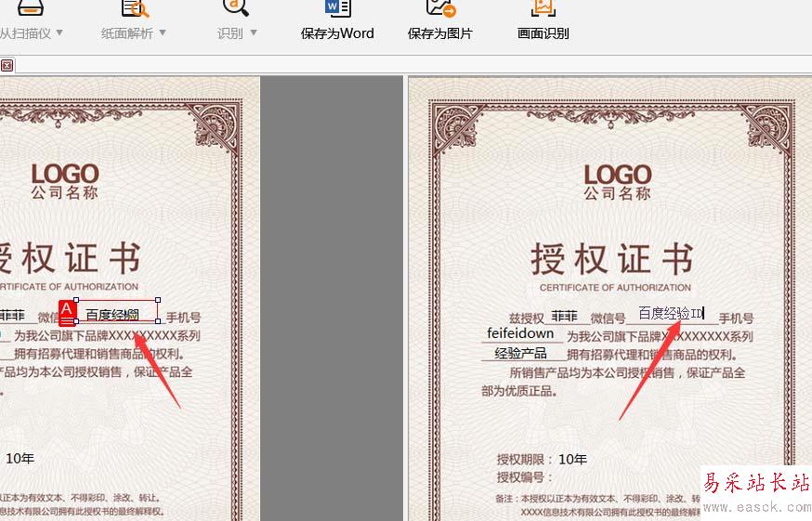The image size is (812, 521).
Task: Open the 从扫描仪 dropdown arrow
Action: [59, 33]
